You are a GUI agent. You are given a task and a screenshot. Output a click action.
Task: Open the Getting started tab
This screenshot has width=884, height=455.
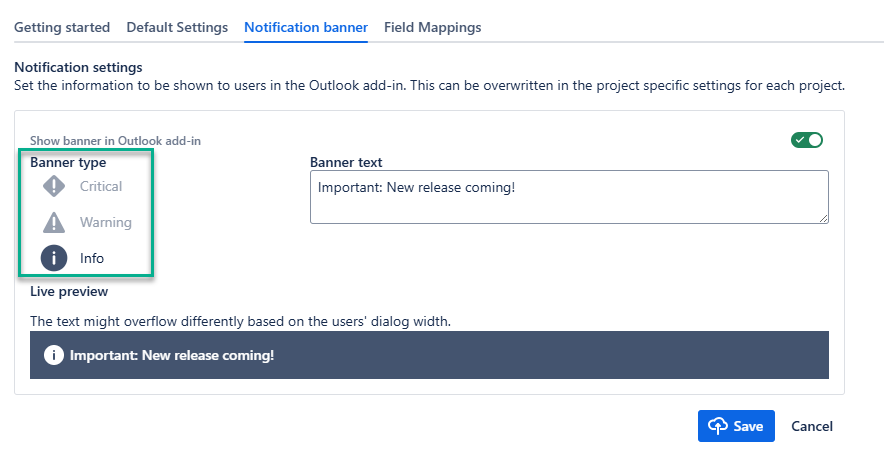pos(62,28)
